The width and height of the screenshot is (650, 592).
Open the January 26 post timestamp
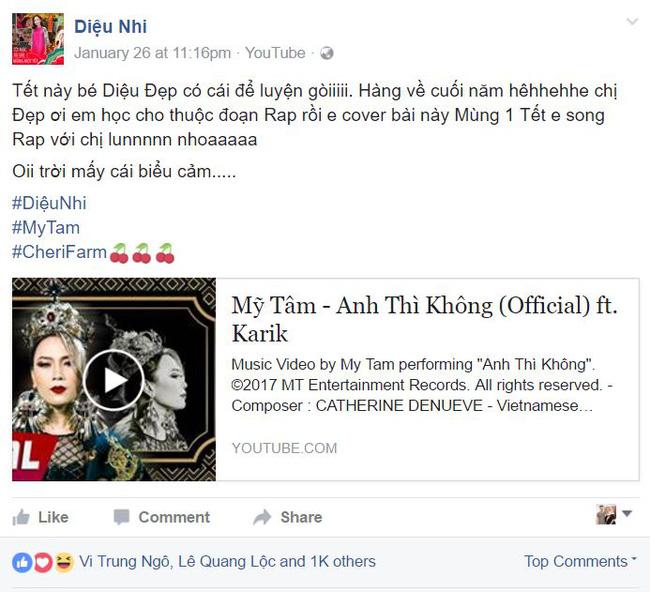click(153, 53)
